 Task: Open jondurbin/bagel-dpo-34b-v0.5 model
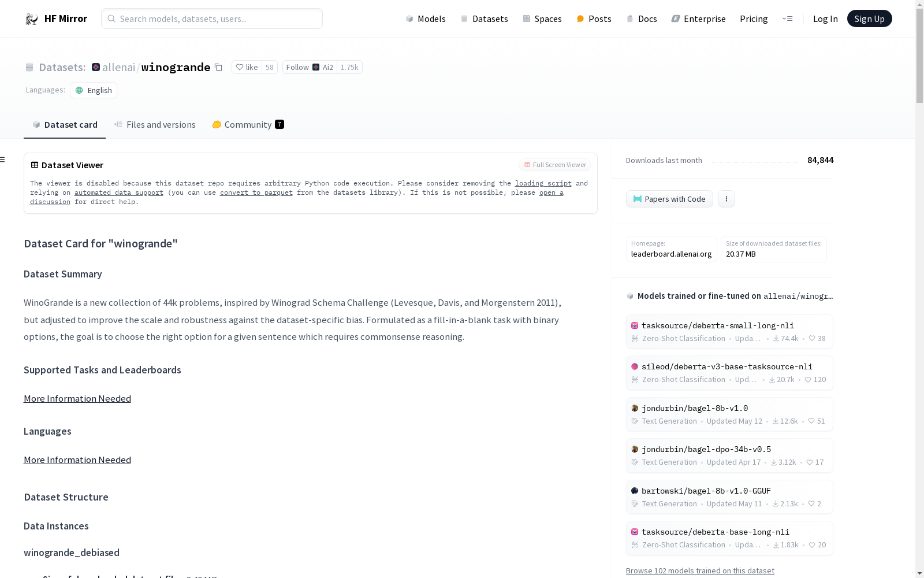(729, 455)
